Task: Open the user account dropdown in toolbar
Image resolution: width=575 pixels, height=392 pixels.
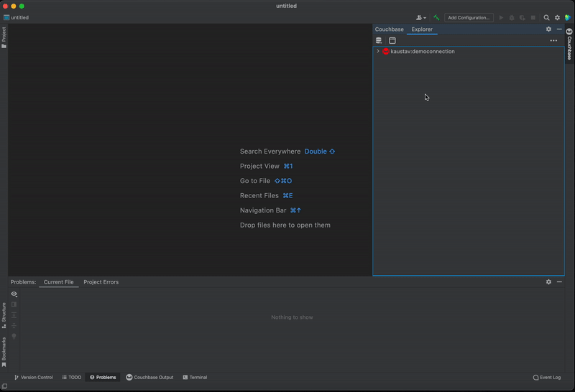Action: [x=420, y=17]
